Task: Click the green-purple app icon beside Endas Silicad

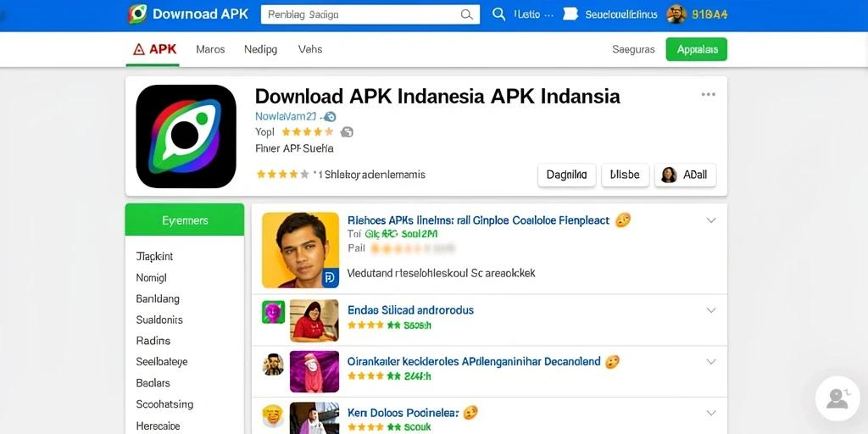Action: 273,312
